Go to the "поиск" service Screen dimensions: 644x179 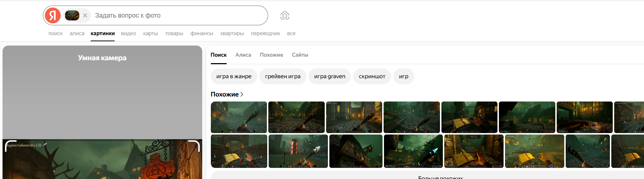56,33
